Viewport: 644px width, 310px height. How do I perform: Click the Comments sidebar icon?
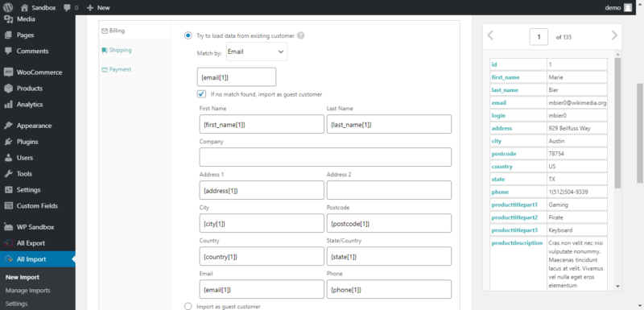pyautogui.click(x=8, y=52)
